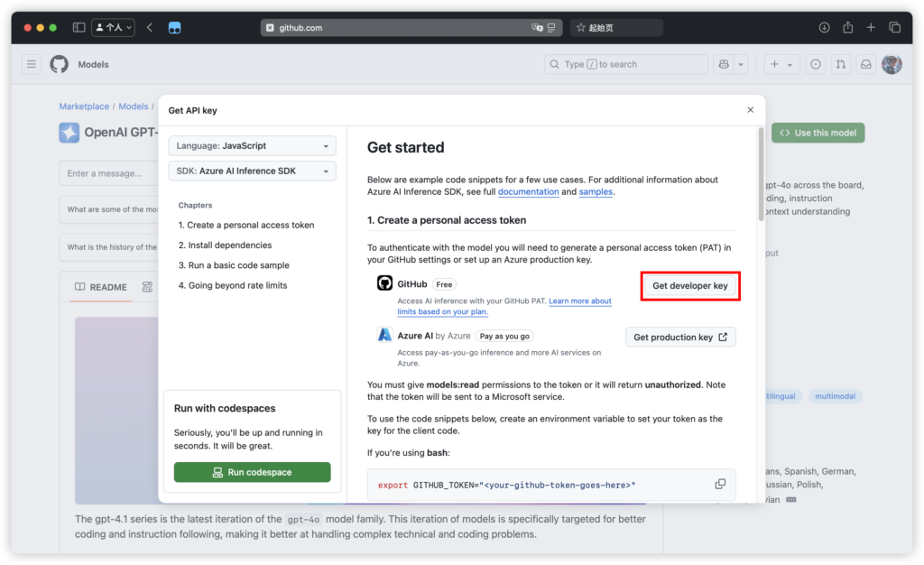Click the blue extension icon in toolbar

click(x=174, y=27)
